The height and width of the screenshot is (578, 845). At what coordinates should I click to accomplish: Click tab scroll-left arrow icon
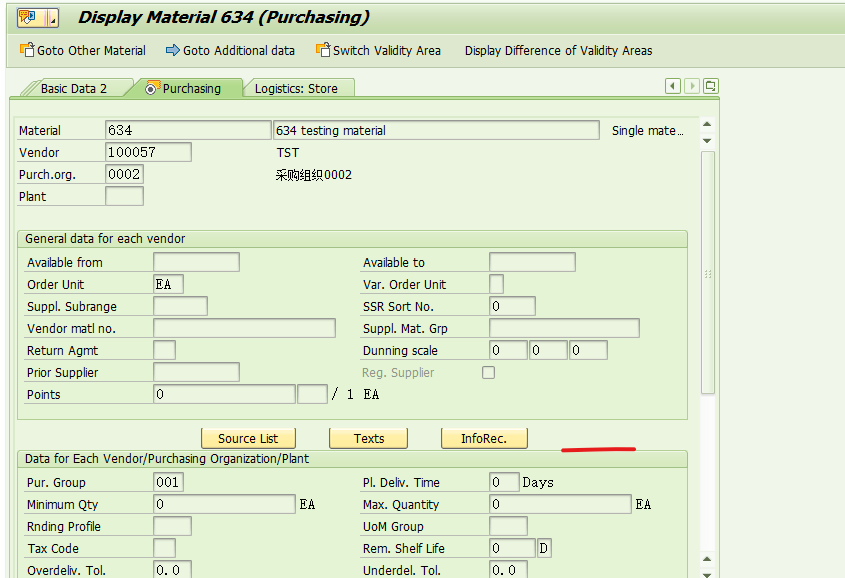[x=673, y=86]
